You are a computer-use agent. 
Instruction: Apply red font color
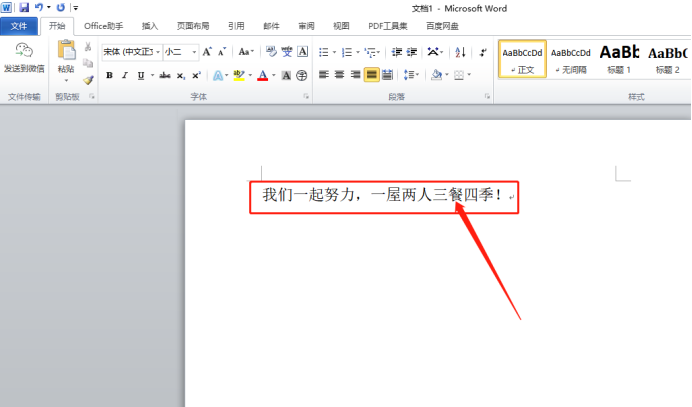pos(263,75)
